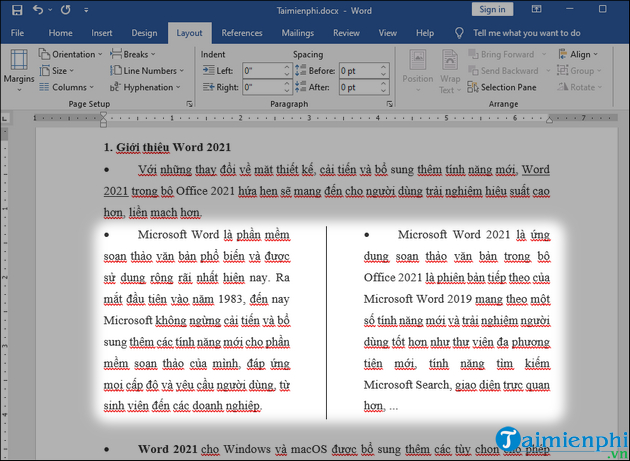
Task: Open the Align menu
Action: coord(578,54)
